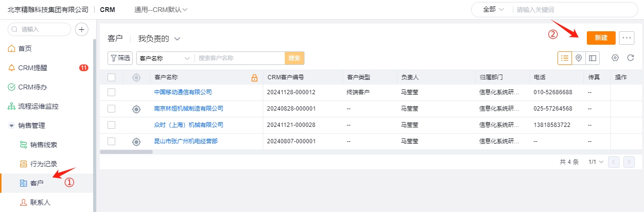Open 全部 search scope dropdown
644x212 pixels.
pyautogui.click(x=494, y=9)
